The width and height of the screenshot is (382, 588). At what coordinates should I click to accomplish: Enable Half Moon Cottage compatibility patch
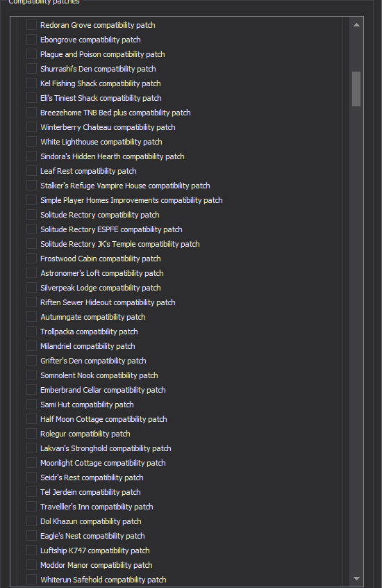point(31,419)
